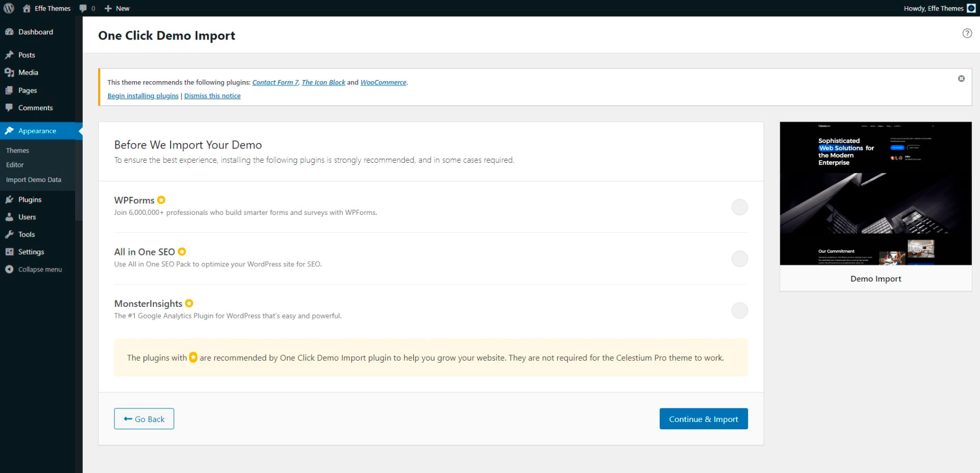Viewport: 980px width, 473px height.
Task: Open the Effe Themes site home icon
Action: (x=26, y=8)
